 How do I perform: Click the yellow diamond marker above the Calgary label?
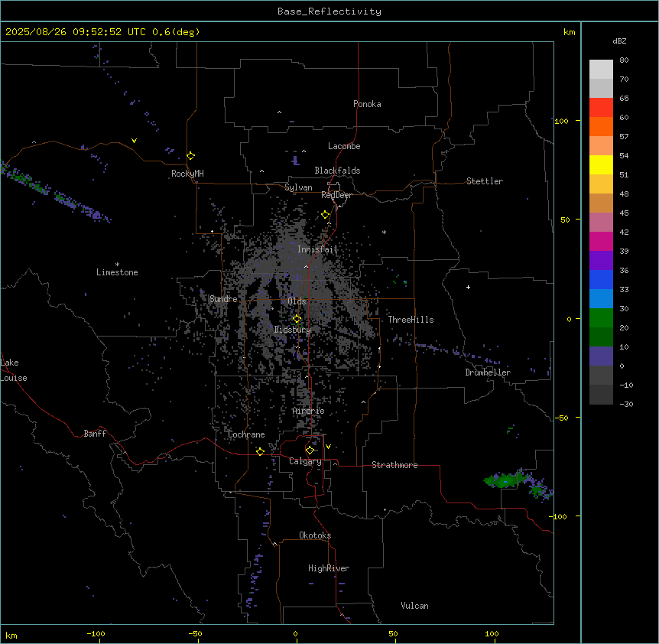310,450
